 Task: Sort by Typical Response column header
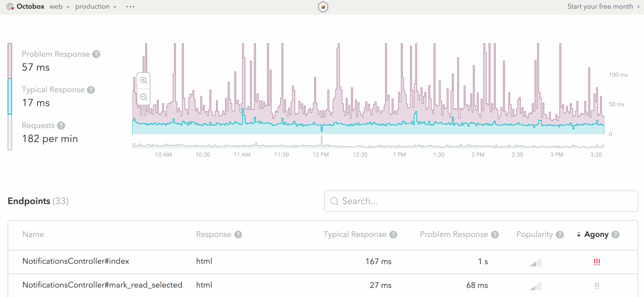point(355,234)
